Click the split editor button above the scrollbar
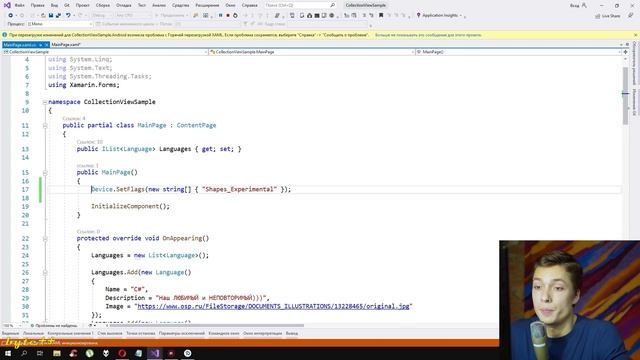 (x=625, y=52)
